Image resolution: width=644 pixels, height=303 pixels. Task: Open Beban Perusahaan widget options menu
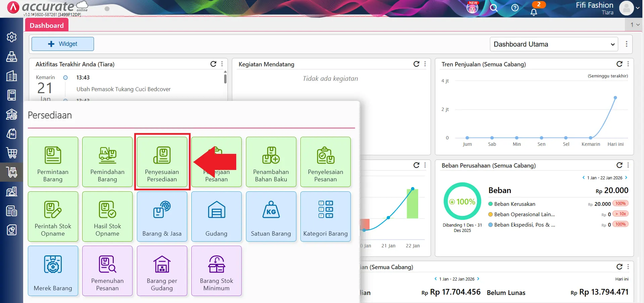[x=628, y=165]
